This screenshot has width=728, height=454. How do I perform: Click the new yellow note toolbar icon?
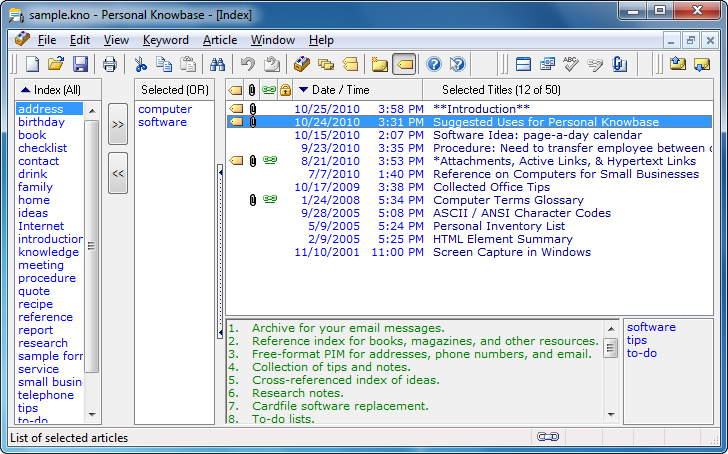[x=379, y=64]
